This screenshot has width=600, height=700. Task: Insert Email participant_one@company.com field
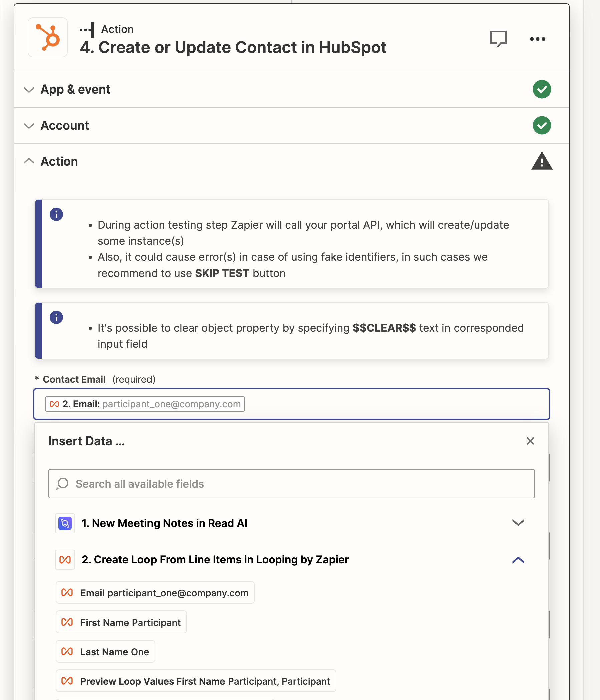coord(155,593)
